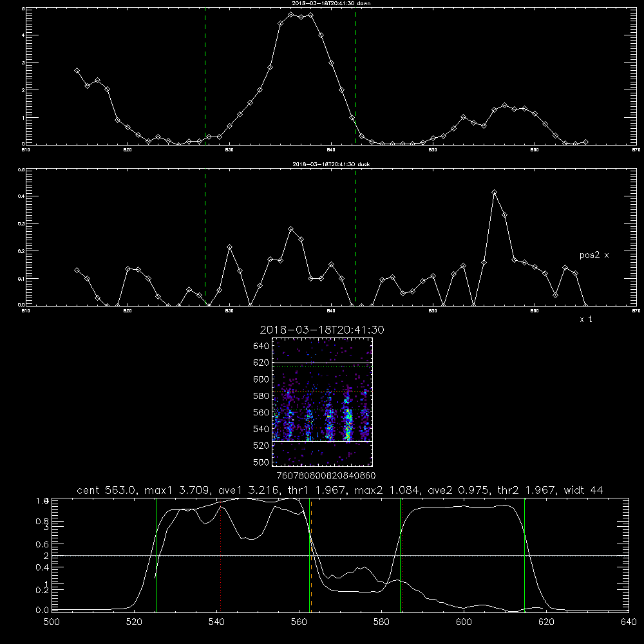Image resolution: width=644 pixels, height=644 pixels.
Task: Click 'max1 3.709' in the stats line
Action: pyautogui.click(x=176, y=490)
